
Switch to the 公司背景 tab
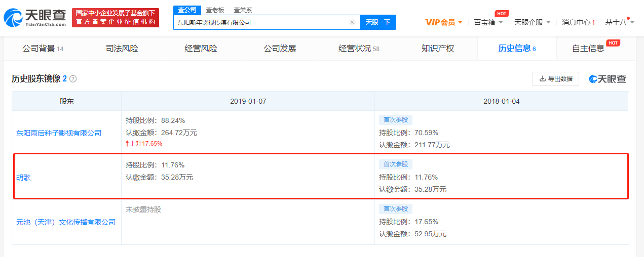43,49
